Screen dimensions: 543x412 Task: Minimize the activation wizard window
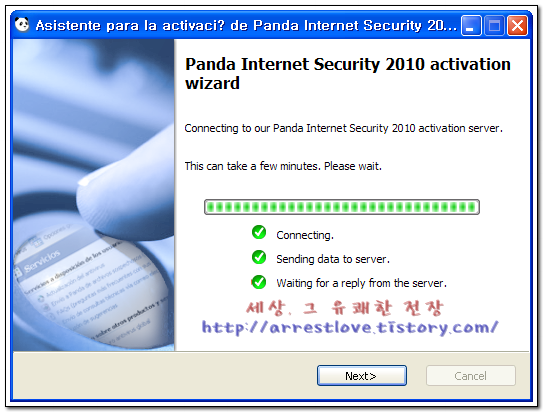[471, 25]
